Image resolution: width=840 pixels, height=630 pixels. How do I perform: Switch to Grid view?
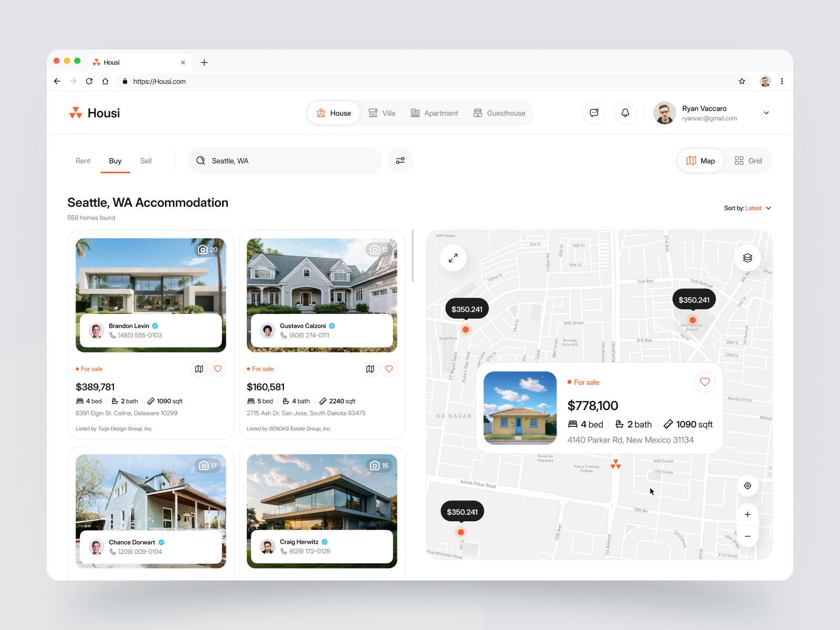[748, 161]
